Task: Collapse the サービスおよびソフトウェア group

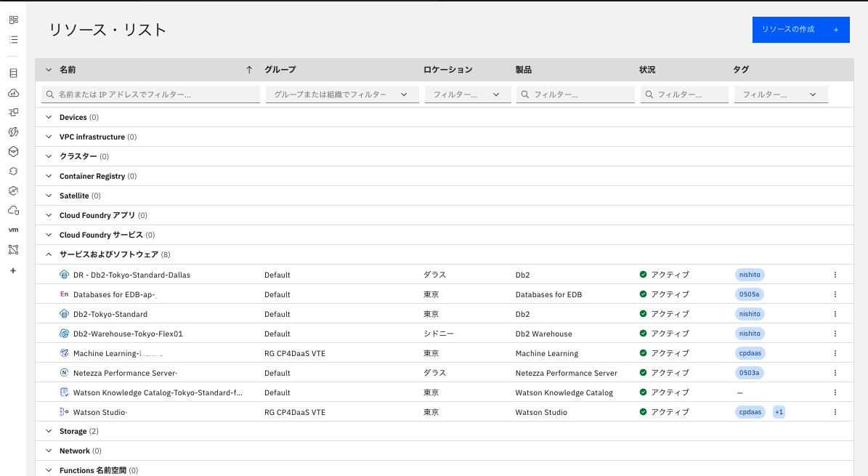Action: pyautogui.click(x=49, y=254)
